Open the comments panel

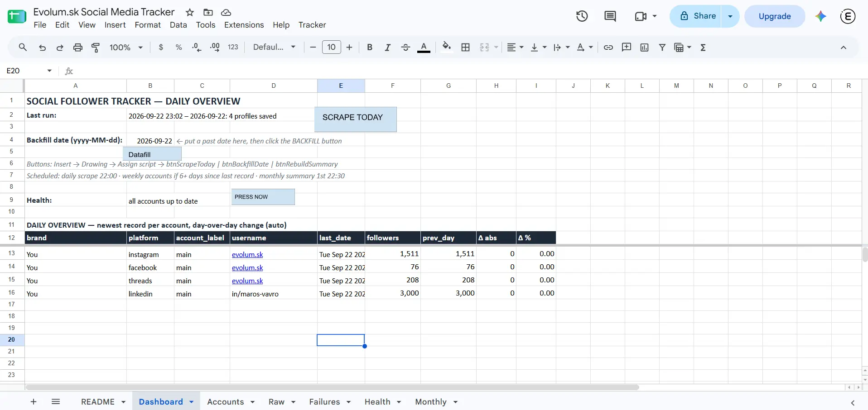pos(610,16)
